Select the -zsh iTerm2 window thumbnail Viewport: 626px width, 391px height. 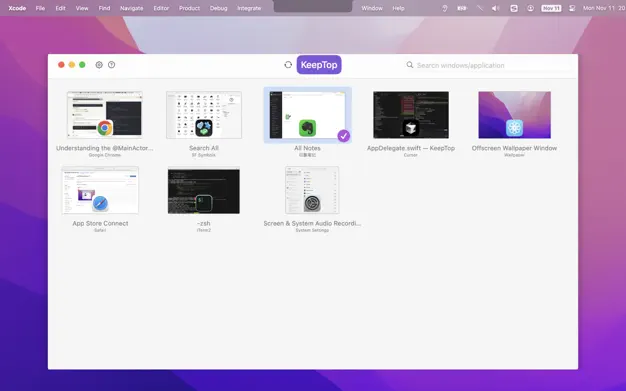click(204, 191)
